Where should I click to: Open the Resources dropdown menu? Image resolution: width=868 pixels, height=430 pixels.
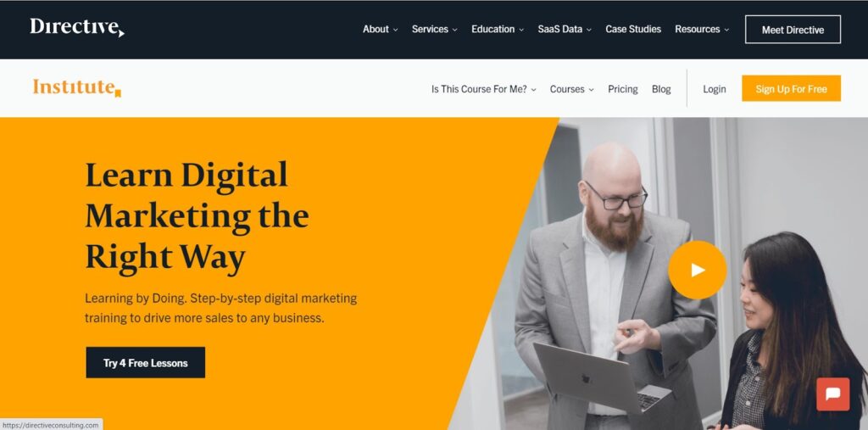702,30
